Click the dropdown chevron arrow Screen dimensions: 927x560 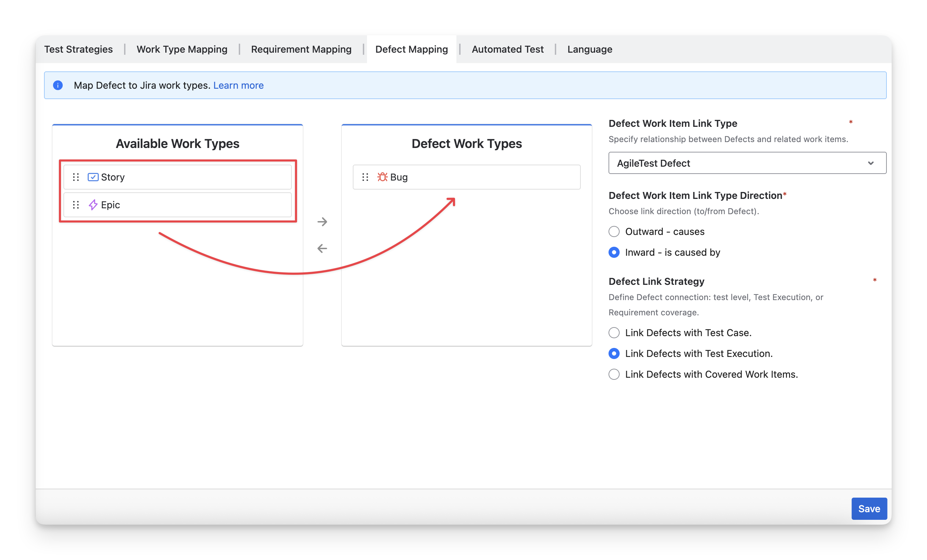[x=871, y=163]
